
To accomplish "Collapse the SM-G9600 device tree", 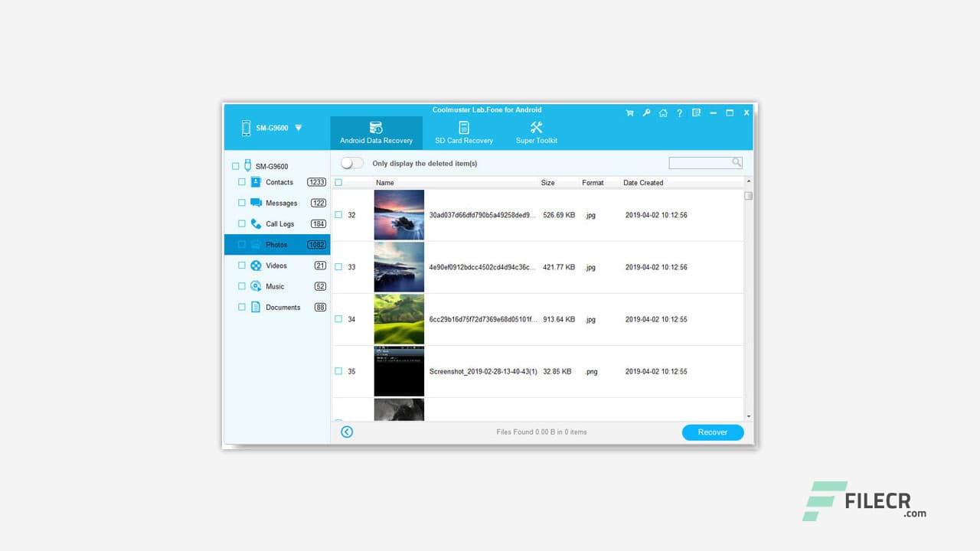I will tap(235, 165).
